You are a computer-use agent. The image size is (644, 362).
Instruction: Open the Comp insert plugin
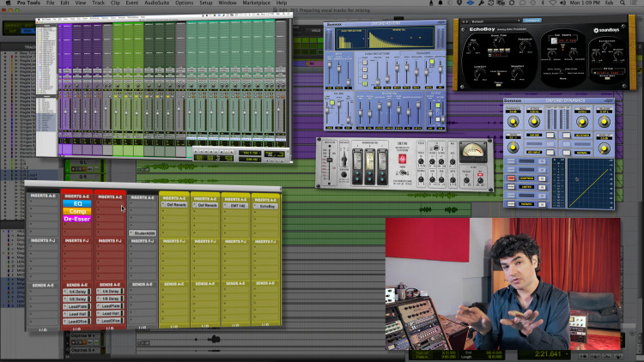pos(77,211)
